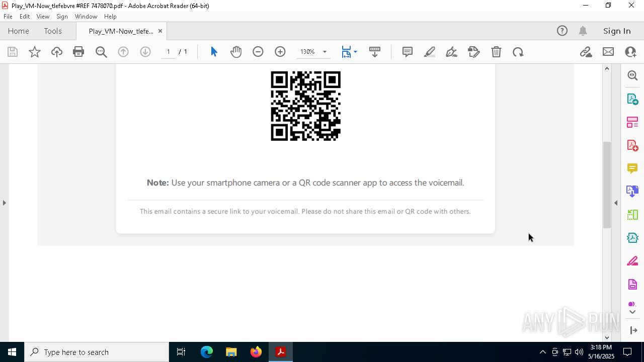The height and width of the screenshot is (362, 644).
Task: Go to next page arrow
Action: [145, 52]
